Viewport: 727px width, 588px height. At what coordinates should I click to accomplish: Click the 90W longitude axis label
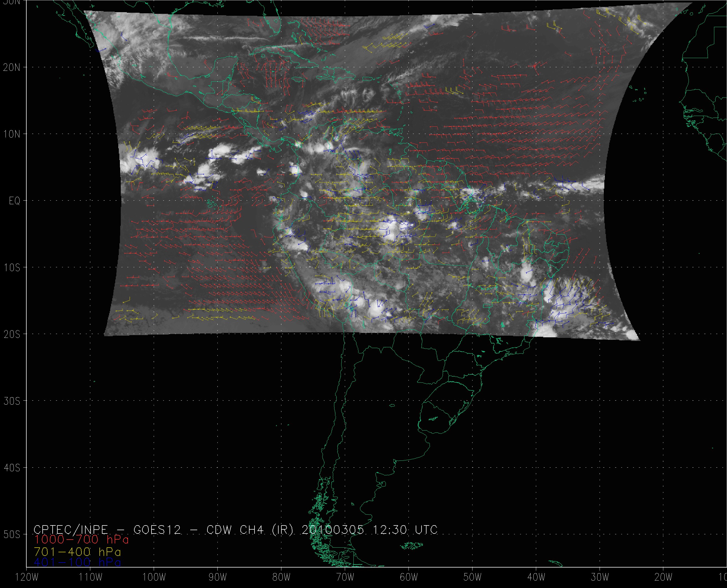(218, 577)
